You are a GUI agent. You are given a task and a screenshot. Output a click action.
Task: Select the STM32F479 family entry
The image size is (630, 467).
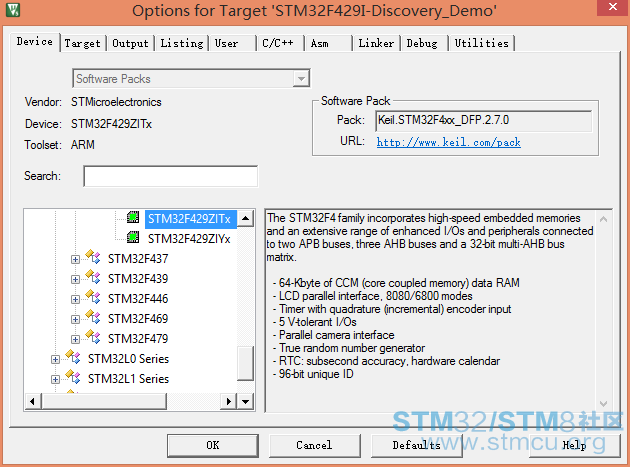138,339
